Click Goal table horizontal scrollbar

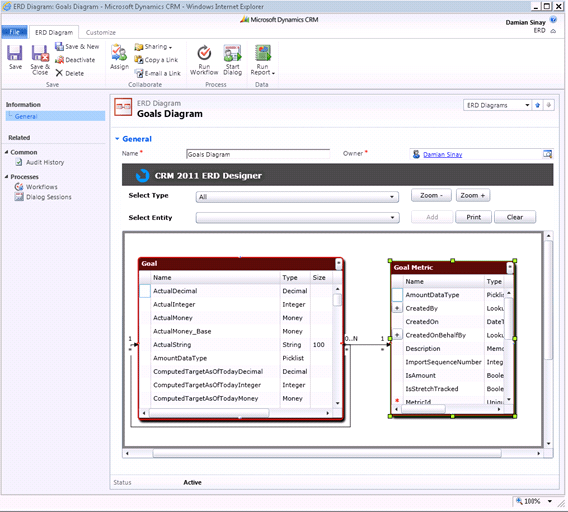(209, 413)
